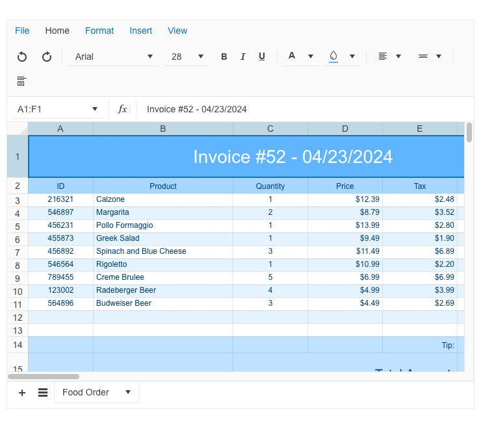Click the fx insert function icon
This screenshot has width=481, height=448.
pyautogui.click(x=122, y=109)
